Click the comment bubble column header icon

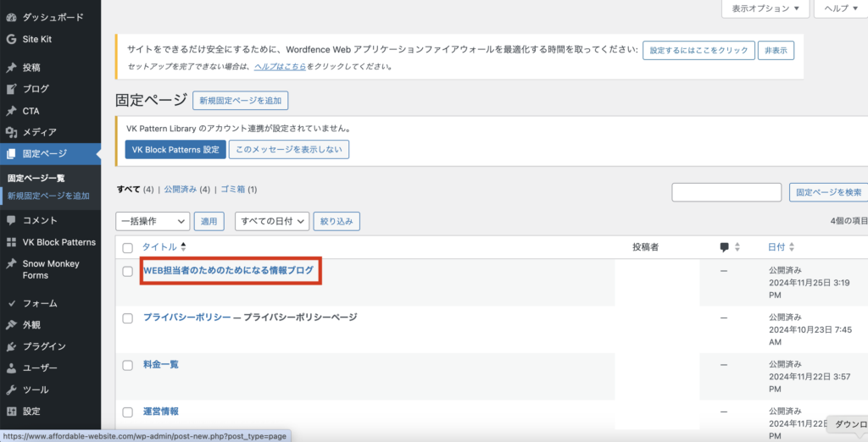(x=724, y=247)
